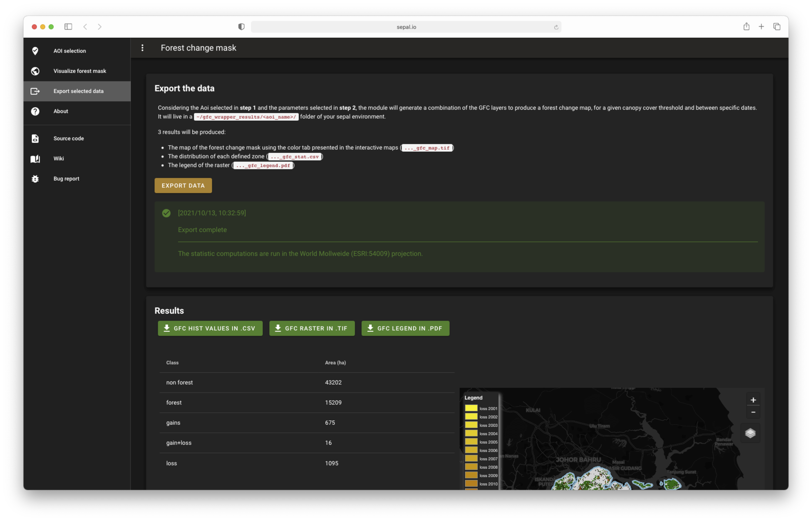
Task: Click the About question mark icon
Action: coord(35,111)
